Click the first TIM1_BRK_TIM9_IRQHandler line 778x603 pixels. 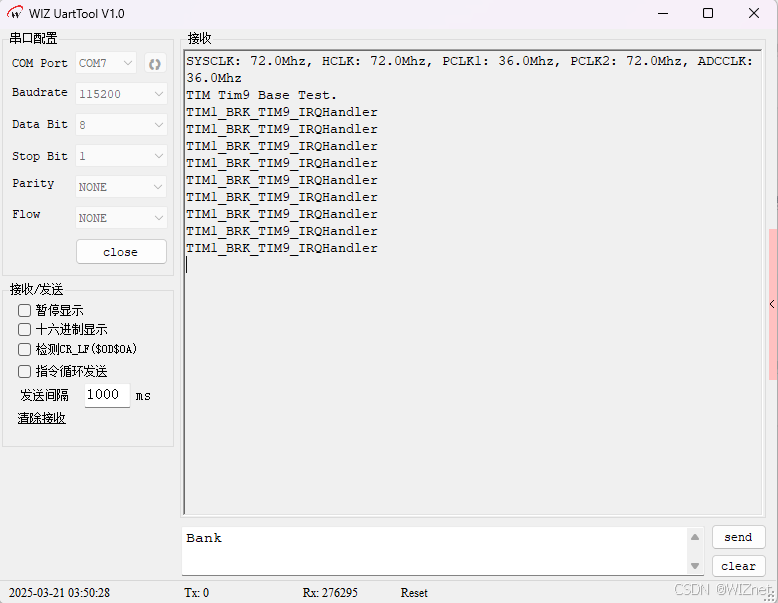(x=282, y=112)
